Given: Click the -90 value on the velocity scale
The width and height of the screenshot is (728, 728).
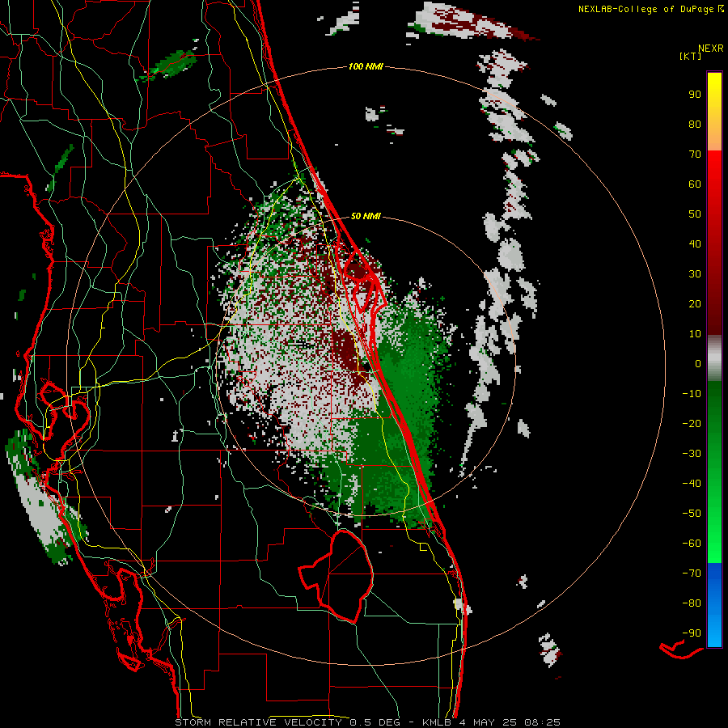Looking at the screenshot, I should click(692, 633).
